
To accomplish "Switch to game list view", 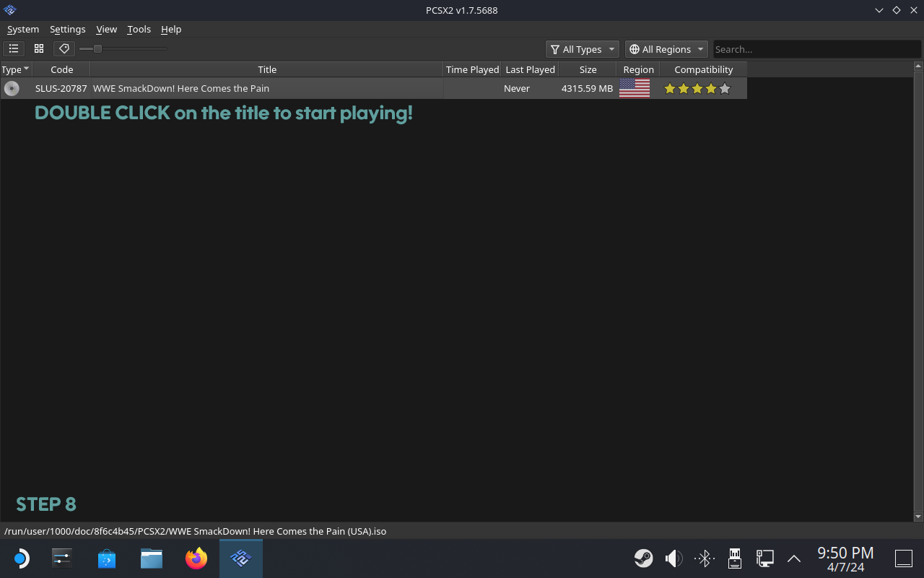I will [14, 49].
